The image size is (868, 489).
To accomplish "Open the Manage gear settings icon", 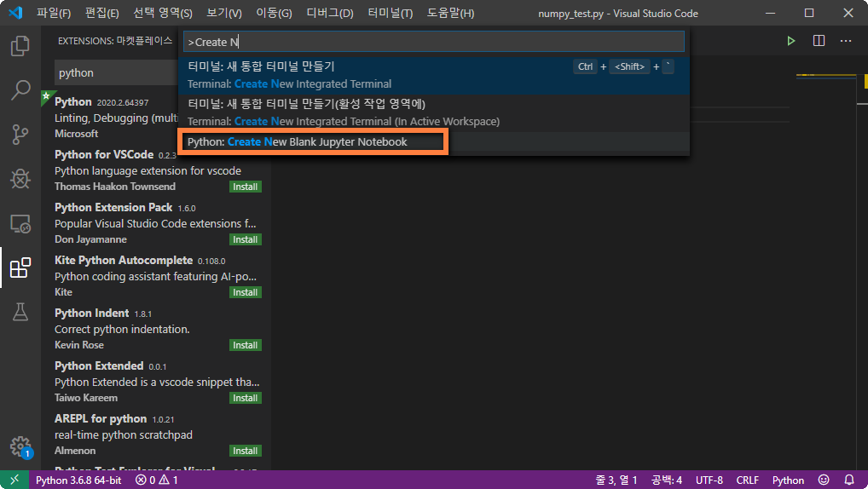I will (20, 446).
